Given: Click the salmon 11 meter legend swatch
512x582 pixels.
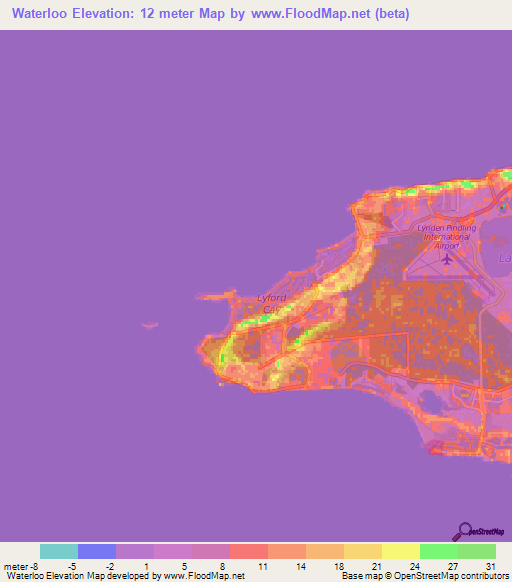Looking at the screenshot, I should pyautogui.click(x=287, y=552).
